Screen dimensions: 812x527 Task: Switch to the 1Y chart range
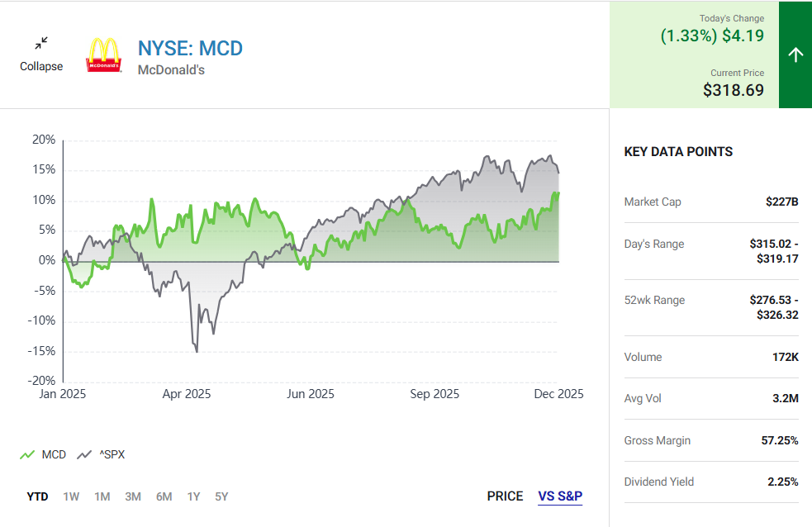tap(193, 496)
